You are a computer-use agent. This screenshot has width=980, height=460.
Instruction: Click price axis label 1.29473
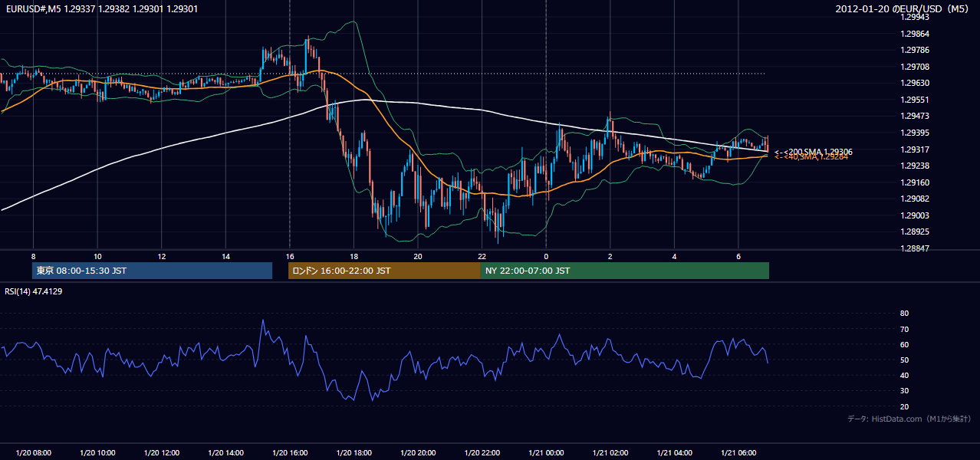[x=916, y=116]
